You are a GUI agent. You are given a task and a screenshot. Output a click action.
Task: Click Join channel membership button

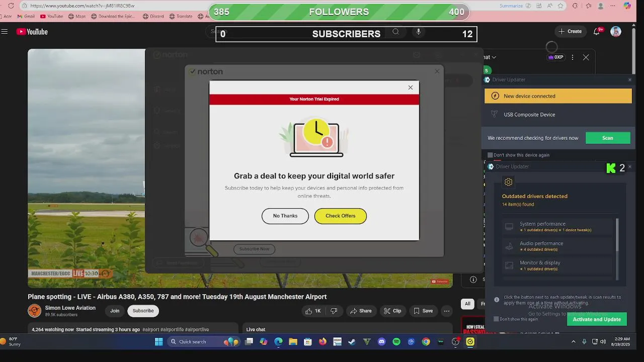(115, 311)
